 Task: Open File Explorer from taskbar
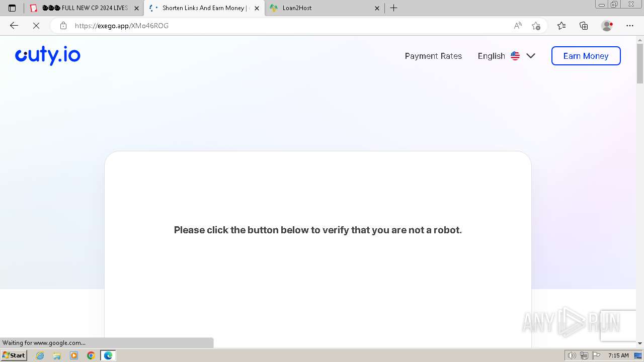57,355
